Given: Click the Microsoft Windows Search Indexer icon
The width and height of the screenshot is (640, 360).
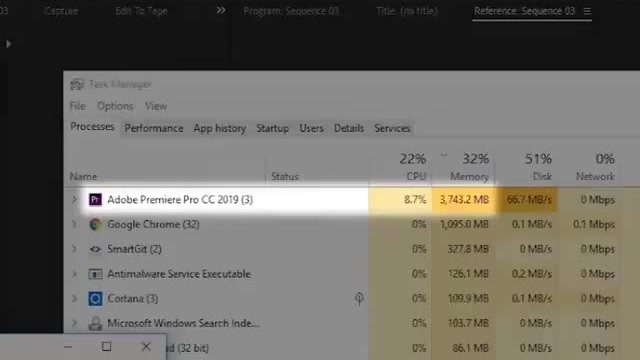Looking at the screenshot, I should (x=95, y=324).
